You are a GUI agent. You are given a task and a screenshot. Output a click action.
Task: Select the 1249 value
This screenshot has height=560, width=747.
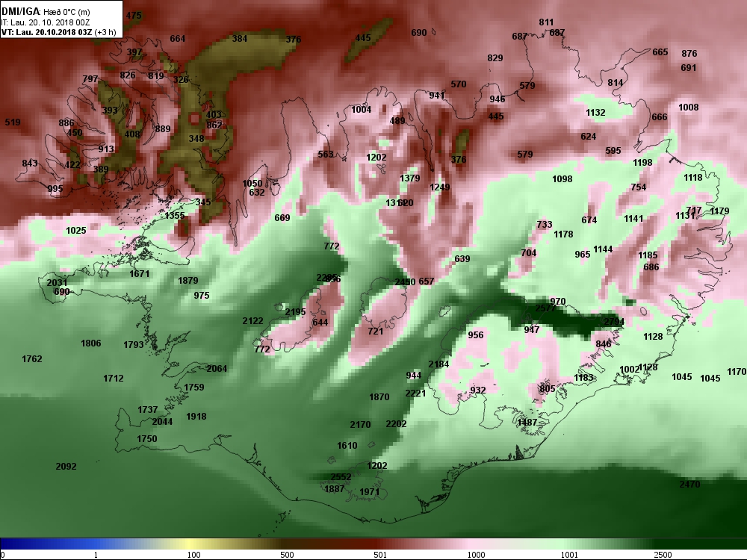point(440,187)
